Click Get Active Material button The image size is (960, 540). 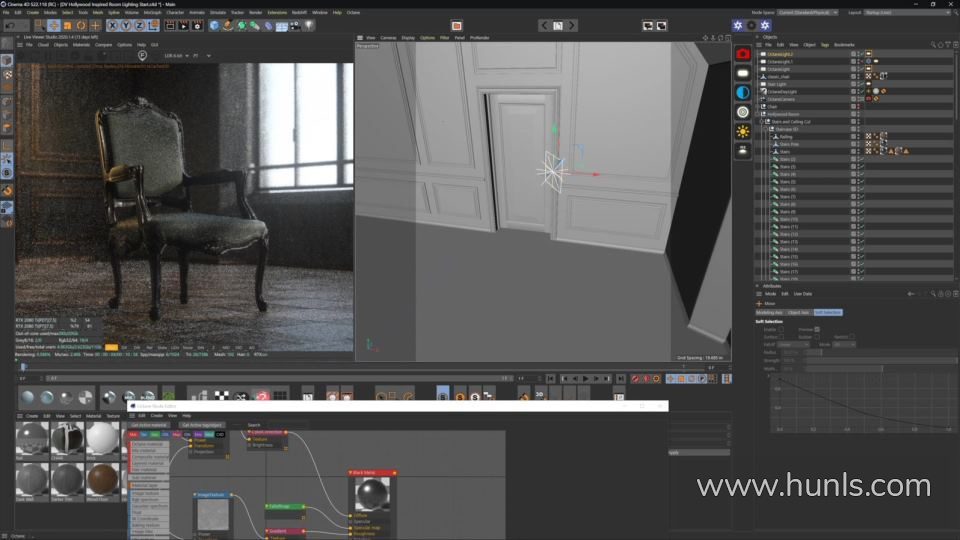pos(149,425)
